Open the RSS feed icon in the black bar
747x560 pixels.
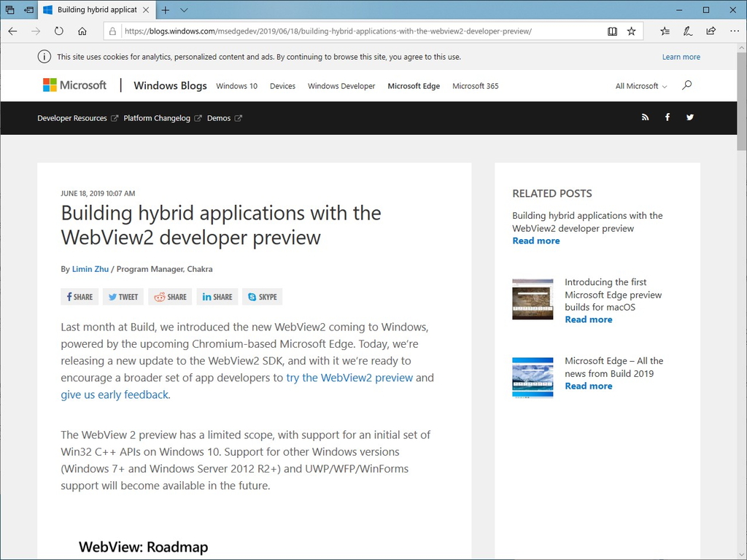[x=645, y=117]
